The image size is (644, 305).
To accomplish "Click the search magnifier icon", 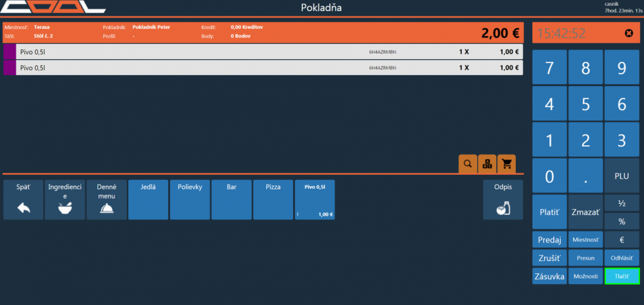I will click(x=467, y=164).
